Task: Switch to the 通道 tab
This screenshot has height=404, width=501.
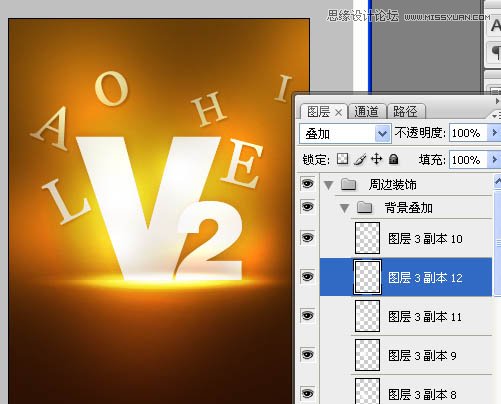Action: 367,111
